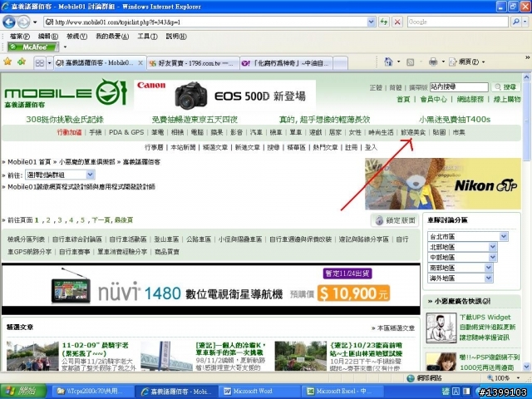Expand the 中部地區 dropdown
This screenshot has width=532, height=399.
[x=462, y=257]
